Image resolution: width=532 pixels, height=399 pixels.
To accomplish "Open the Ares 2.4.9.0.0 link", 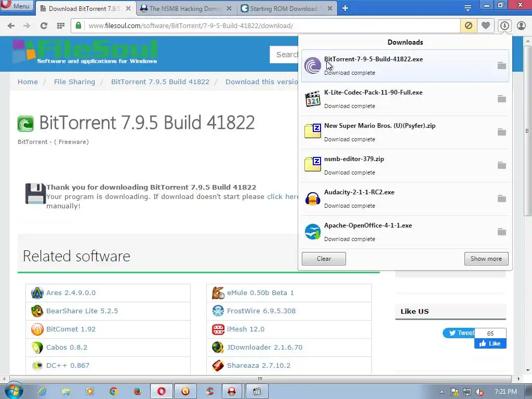I will pyautogui.click(x=71, y=292).
